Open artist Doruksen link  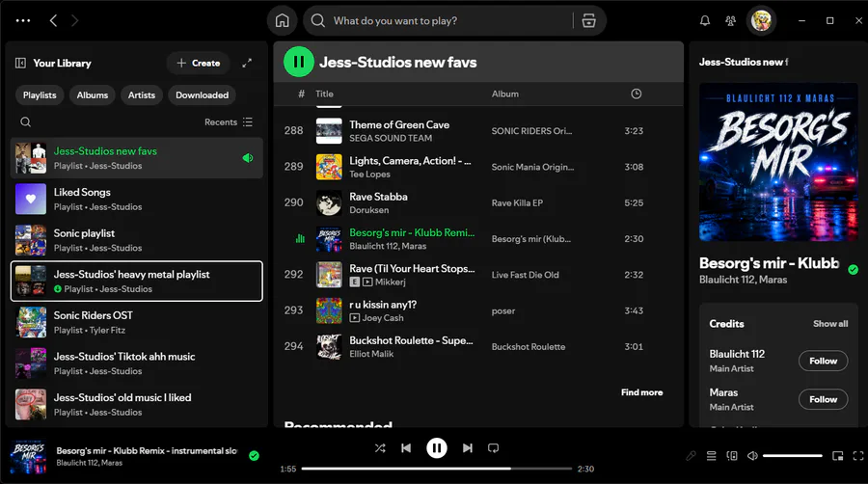tap(368, 210)
